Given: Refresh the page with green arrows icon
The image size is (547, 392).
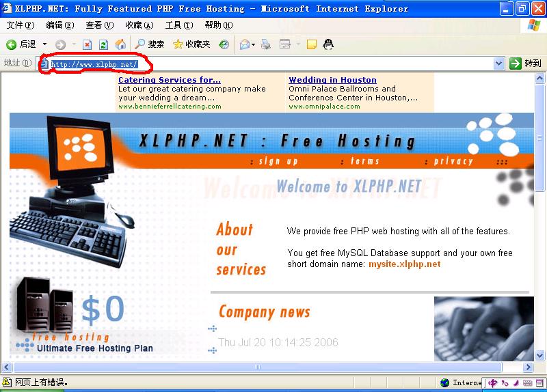Looking at the screenshot, I should click(x=103, y=44).
